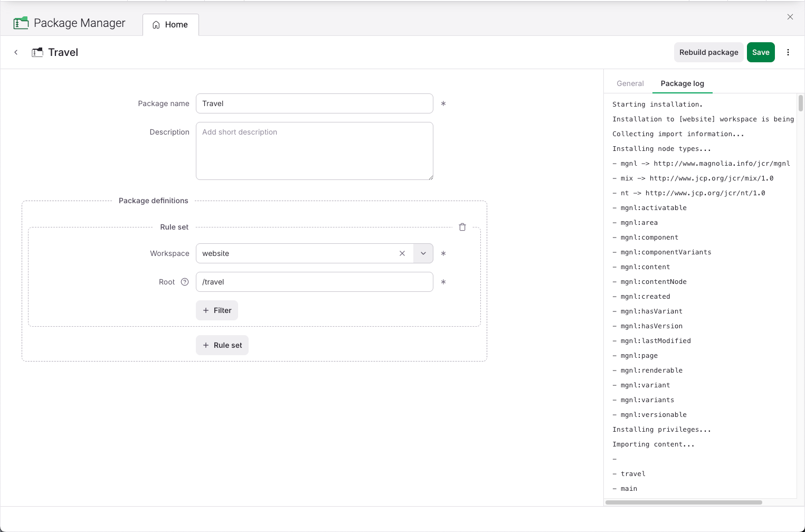Add a new Filter to rule set
This screenshot has width=805, height=532.
pos(217,310)
